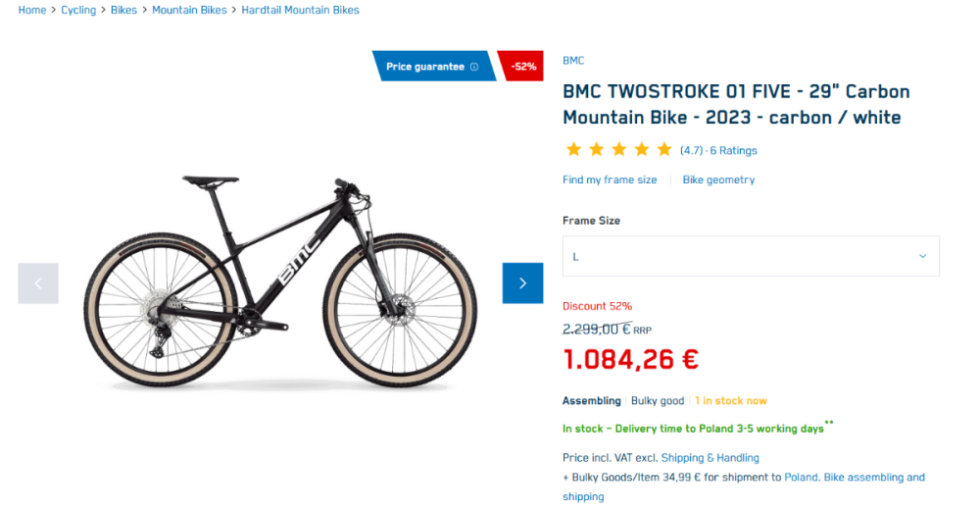Click the Shipping & Handling link
This screenshot has height=510, width=980.
[x=710, y=458]
